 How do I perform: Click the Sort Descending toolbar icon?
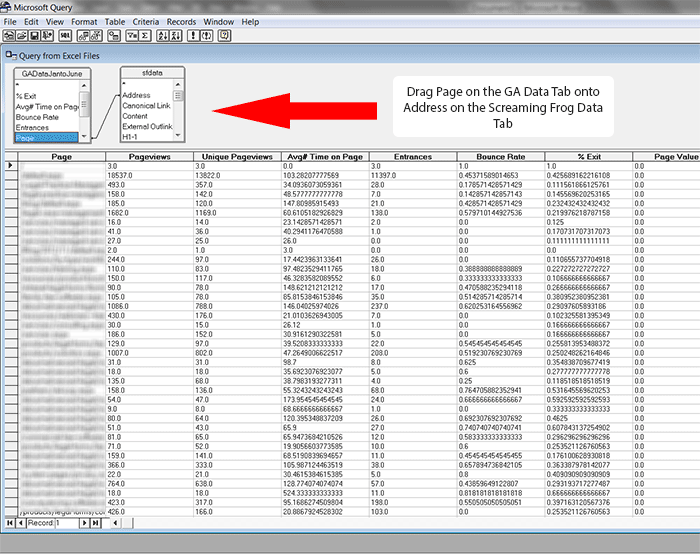176,35
